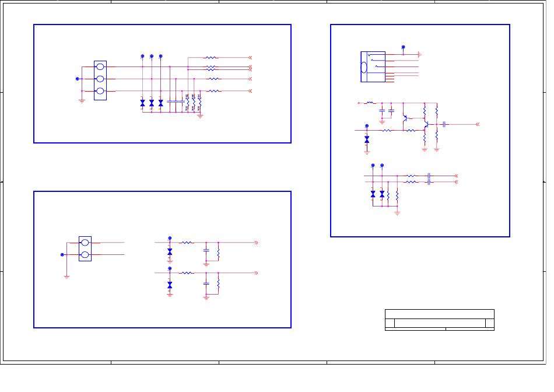Select leftmost TVS diode in three-diode group
The height and width of the screenshot is (392, 554).
pyautogui.click(x=142, y=103)
